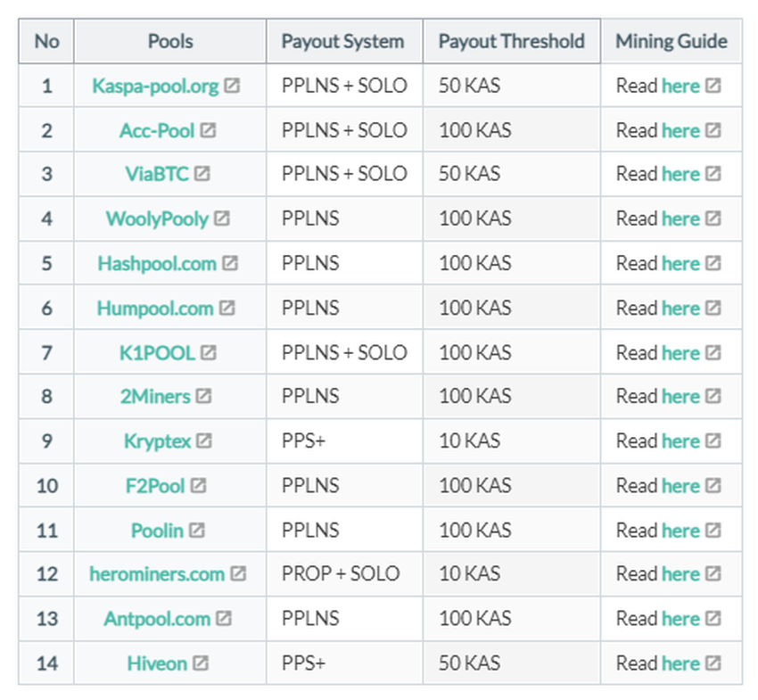Click the guide external-link icon in row 12

pyautogui.click(x=713, y=573)
